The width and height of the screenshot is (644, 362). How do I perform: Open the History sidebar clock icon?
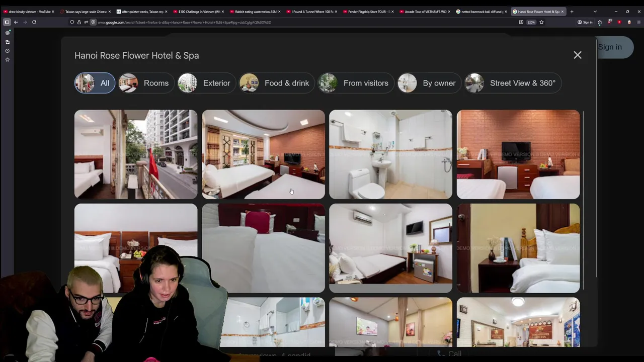[x=8, y=51]
